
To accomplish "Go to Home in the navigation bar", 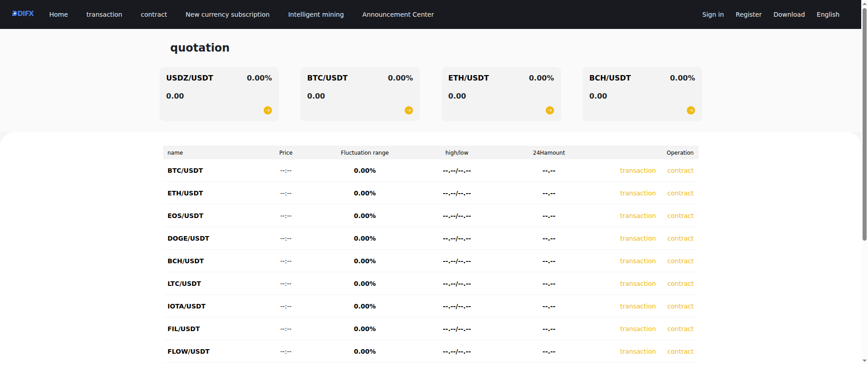I will (59, 14).
